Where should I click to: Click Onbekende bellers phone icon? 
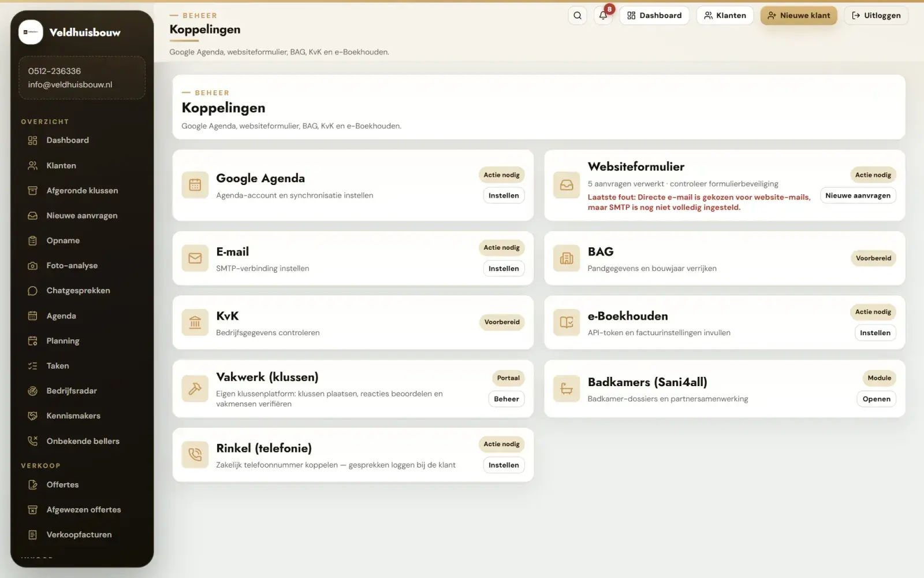point(33,441)
